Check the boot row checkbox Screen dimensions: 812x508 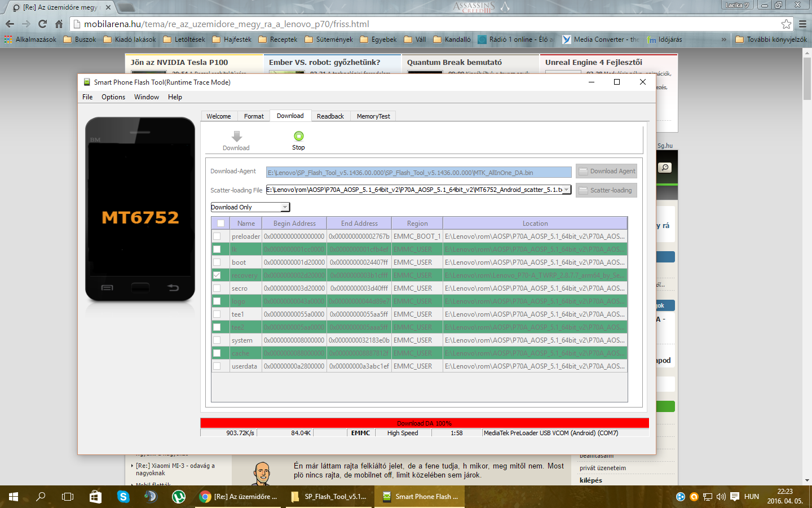point(217,262)
